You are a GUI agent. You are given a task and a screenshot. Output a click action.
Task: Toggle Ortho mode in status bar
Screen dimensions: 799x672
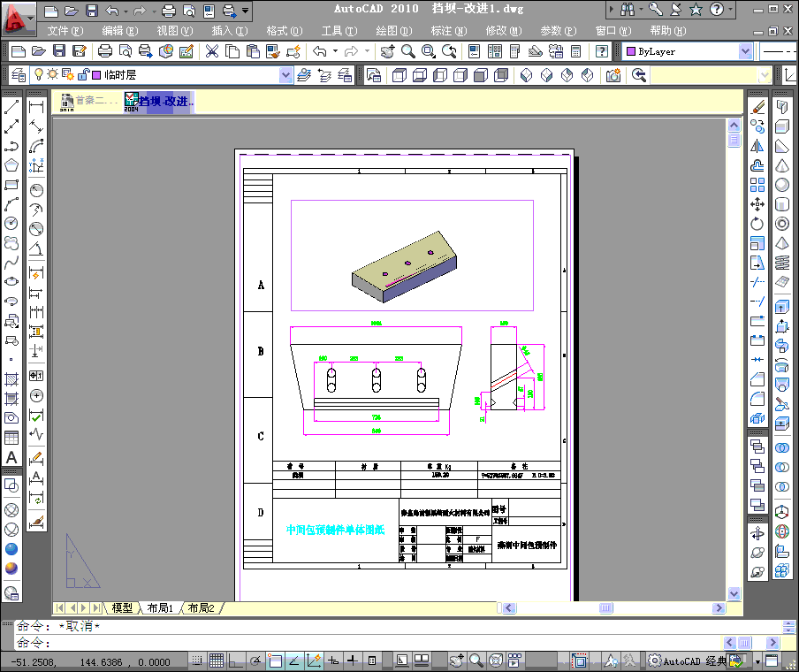[x=235, y=661]
